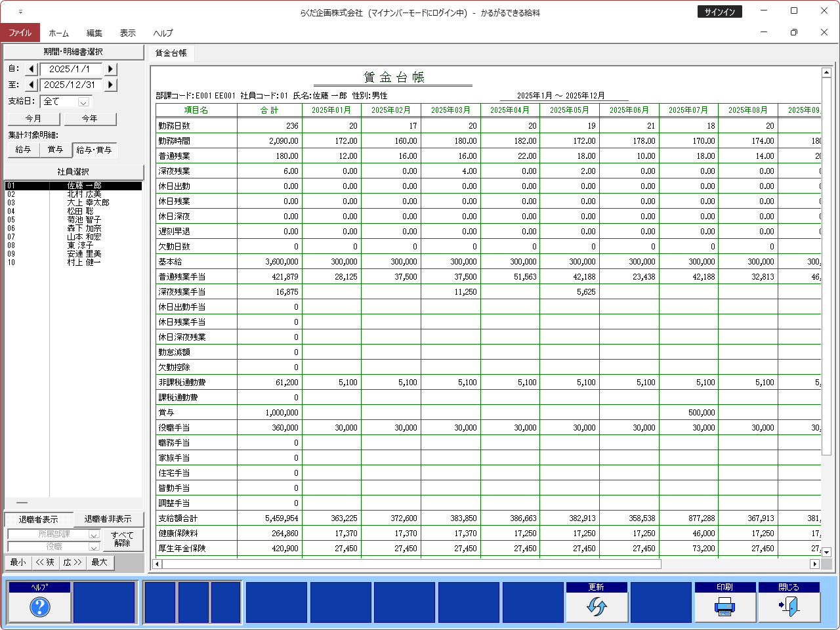The height and width of the screenshot is (630, 840).
Task: Select employee 北村 広美 in the list
Action: pos(84,194)
